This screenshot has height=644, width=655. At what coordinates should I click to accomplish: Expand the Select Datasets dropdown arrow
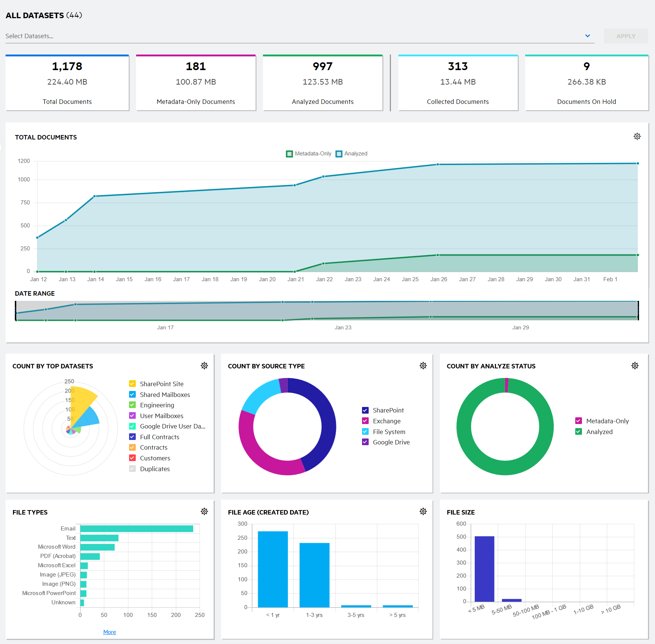pyautogui.click(x=587, y=36)
